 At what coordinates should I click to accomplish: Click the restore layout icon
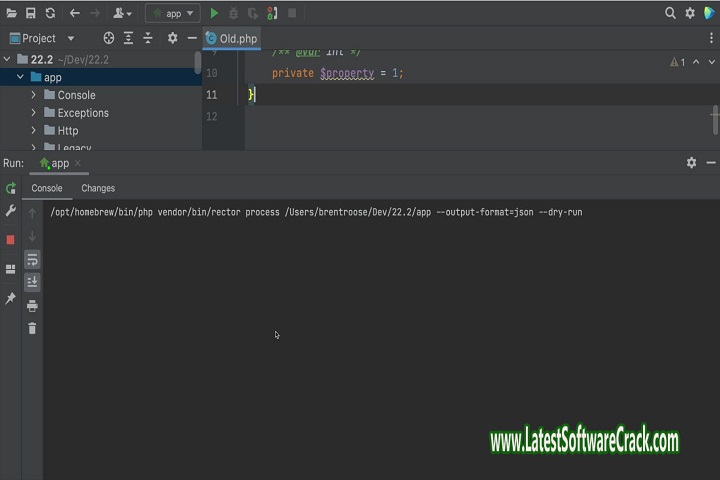click(x=11, y=269)
